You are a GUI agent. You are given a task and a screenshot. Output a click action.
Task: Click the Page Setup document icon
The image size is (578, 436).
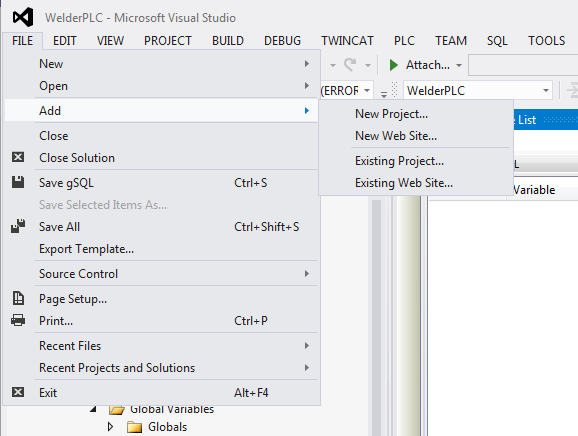18,298
